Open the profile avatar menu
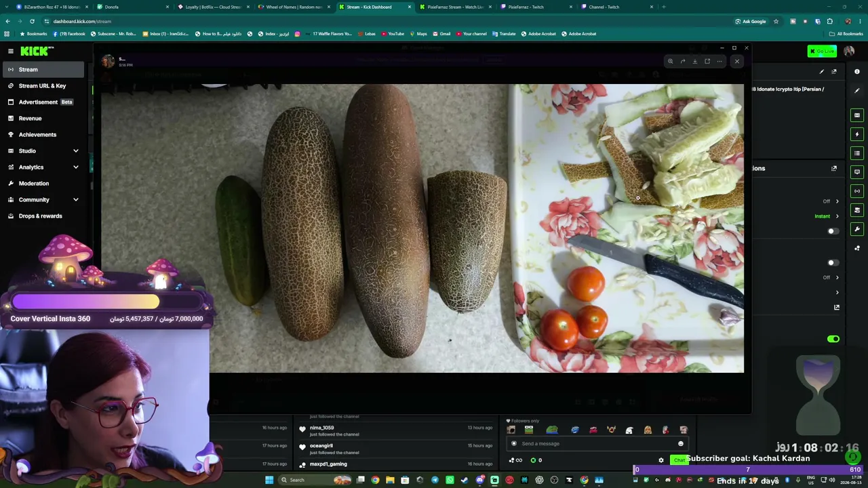The width and height of the screenshot is (868, 488). point(849,51)
